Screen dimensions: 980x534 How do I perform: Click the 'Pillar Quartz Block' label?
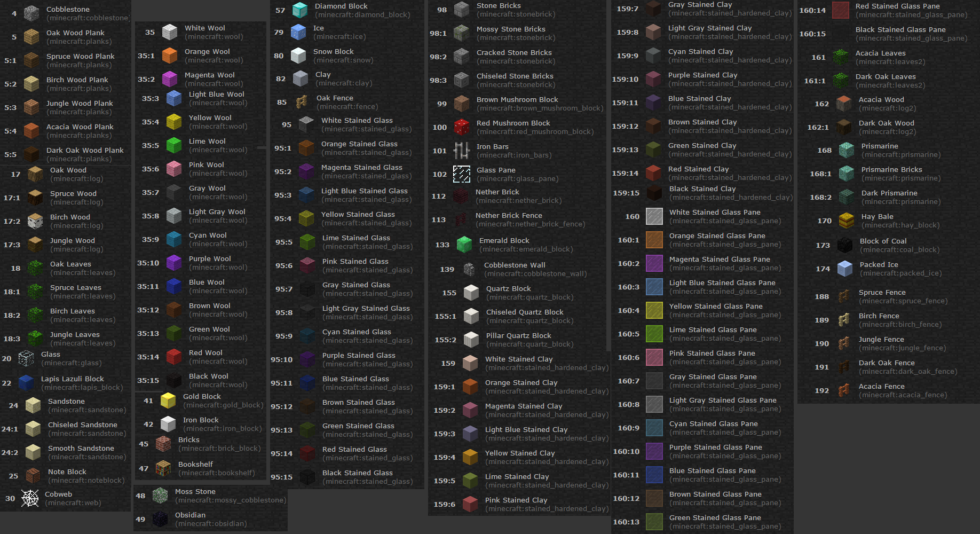pyautogui.click(x=519, y=335)
